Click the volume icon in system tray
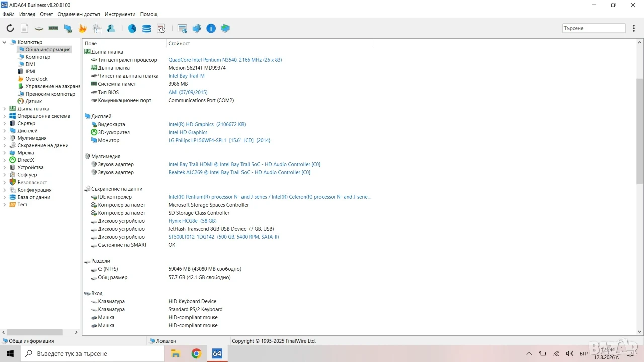 569,353
